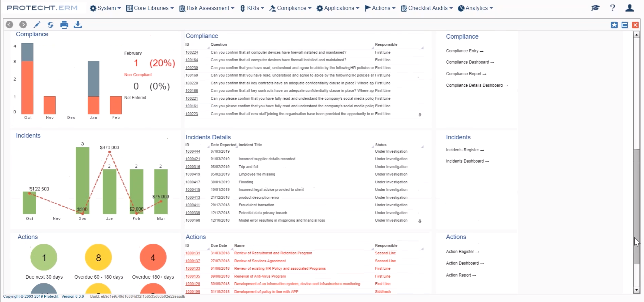The width and height of the screenshot is (644, 302).
Task: Click the print icon in toolbar
Action: (64, 25)
